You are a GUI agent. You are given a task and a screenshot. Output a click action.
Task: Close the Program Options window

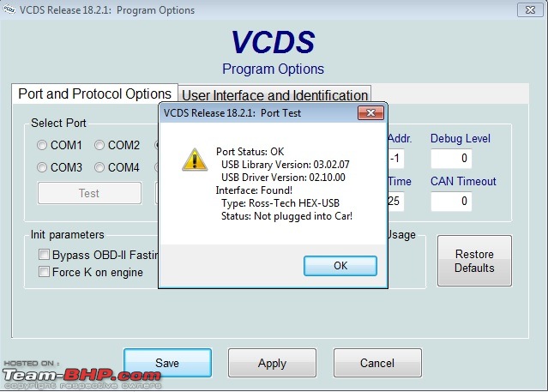click(x=530, y=9)
